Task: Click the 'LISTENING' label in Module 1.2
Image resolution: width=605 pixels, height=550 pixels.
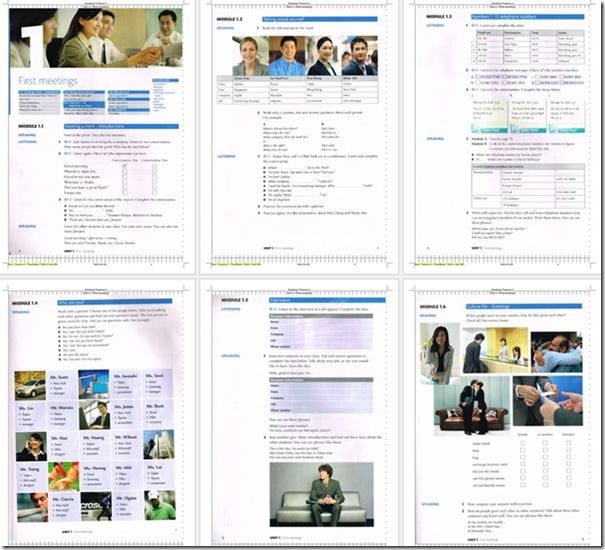Action: [226, 156]
